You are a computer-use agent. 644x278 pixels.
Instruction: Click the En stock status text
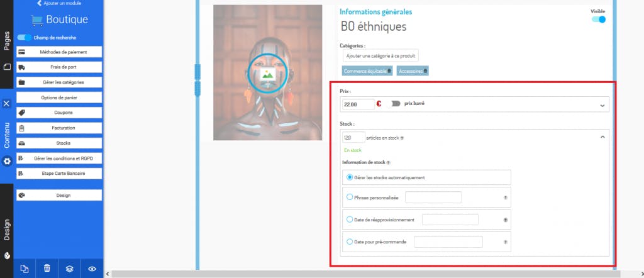pyautogui.click(x=353, y=150)
